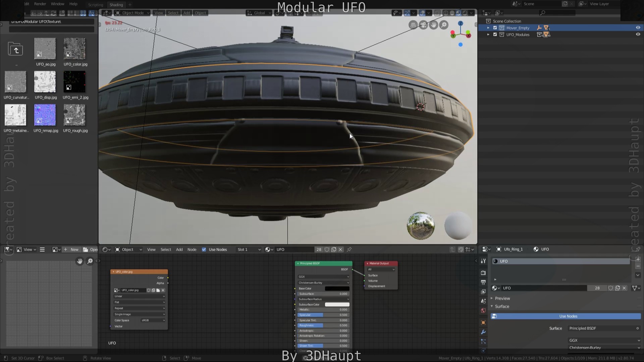The image size is (644, 362).
Task: Click the snapping magnet icon in viewport header
Action: coord(279,13)
